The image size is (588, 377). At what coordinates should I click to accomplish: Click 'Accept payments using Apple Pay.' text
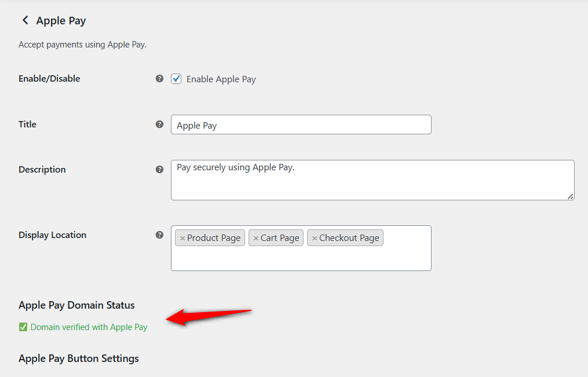pos(82,45)
